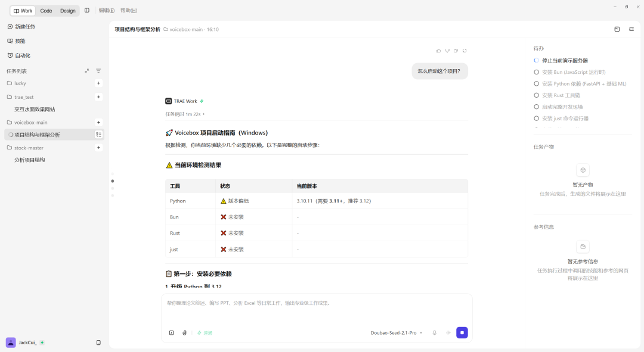Collapse all in the 任务列表 header
This screenshot has height=352, width=644.
tap(87, 71)
